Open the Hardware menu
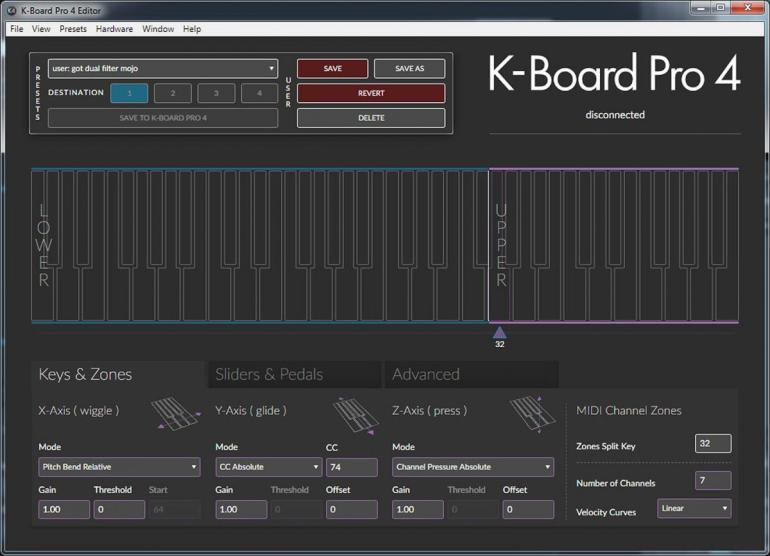Image resolution: width=770 pixels, height=556 pixels. [114, 29]
